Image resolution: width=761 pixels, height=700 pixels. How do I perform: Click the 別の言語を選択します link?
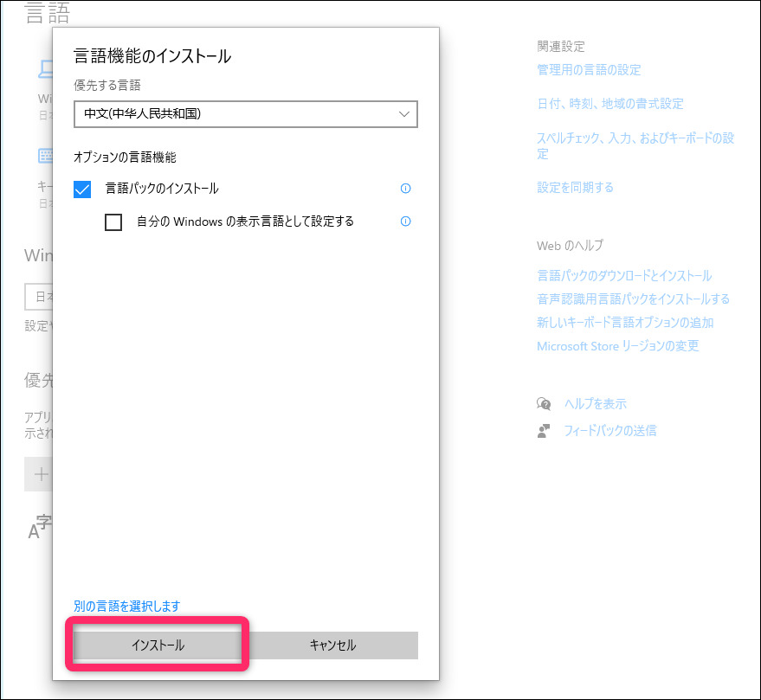pyautogui.click(x=127, y=606)
